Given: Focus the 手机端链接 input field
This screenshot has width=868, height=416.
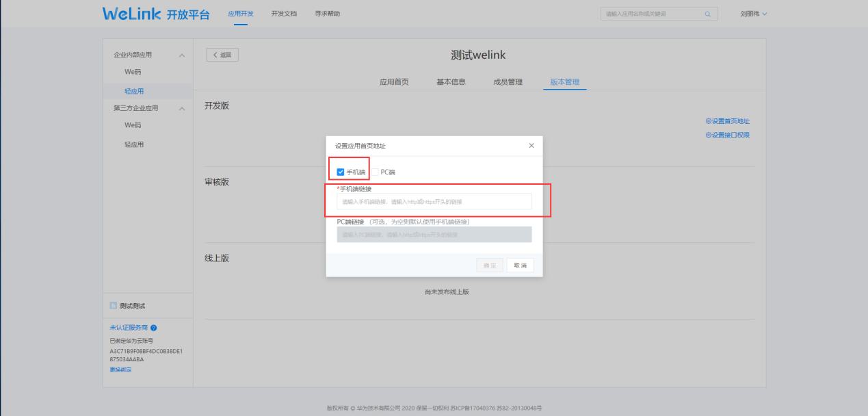Looking at the screenshot, I should point(434,201).
